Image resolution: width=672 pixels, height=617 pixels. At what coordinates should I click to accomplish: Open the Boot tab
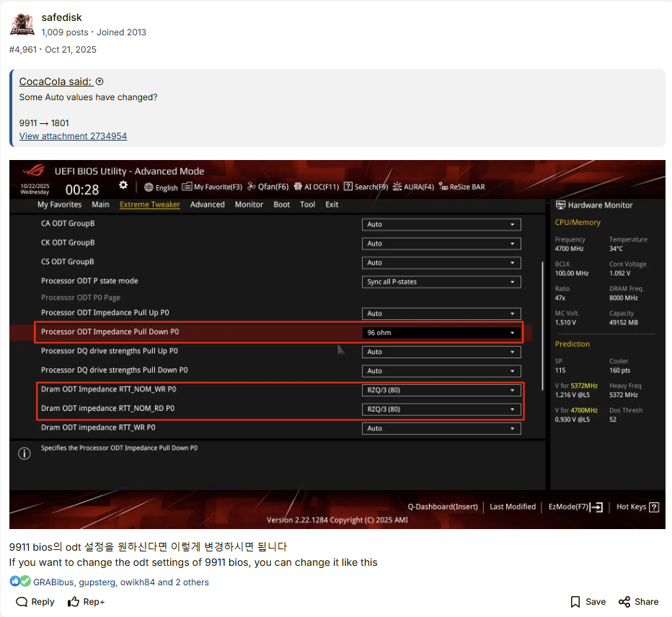tap(282, 205)
